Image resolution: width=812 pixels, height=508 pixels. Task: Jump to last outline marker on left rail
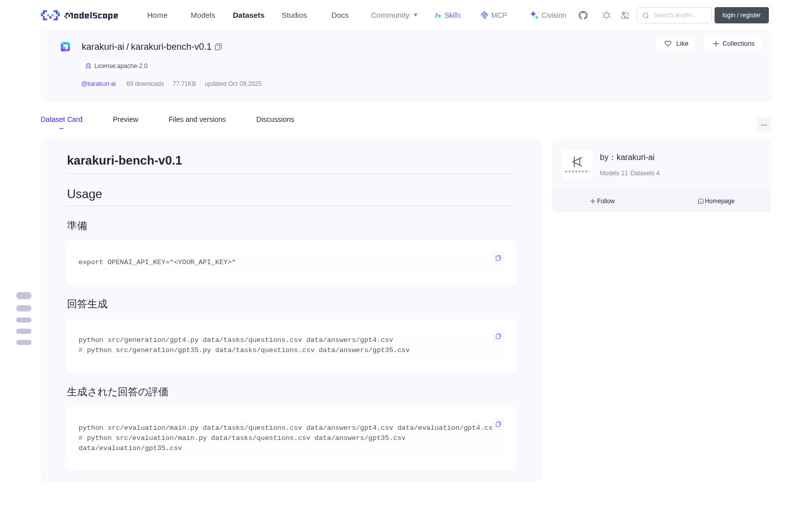click(24, 342)
